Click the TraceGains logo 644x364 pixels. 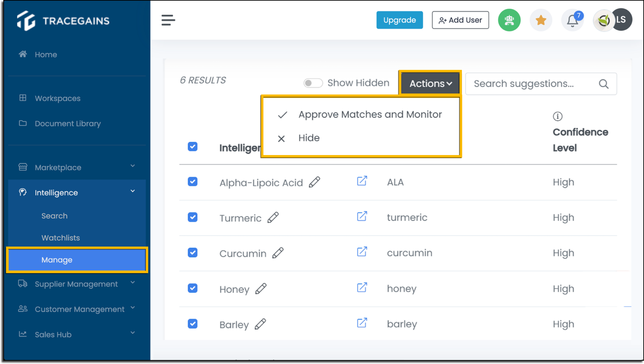click(63, 21)
